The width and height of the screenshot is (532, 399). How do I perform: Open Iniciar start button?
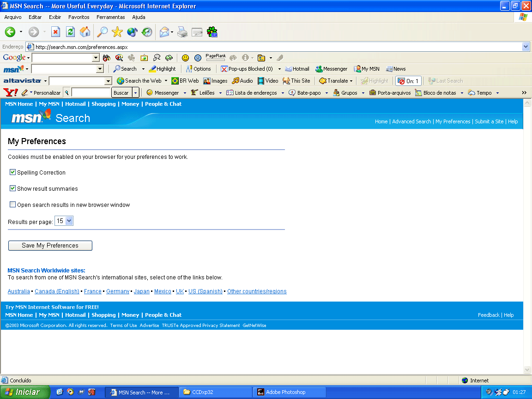(x=25, y=392)
